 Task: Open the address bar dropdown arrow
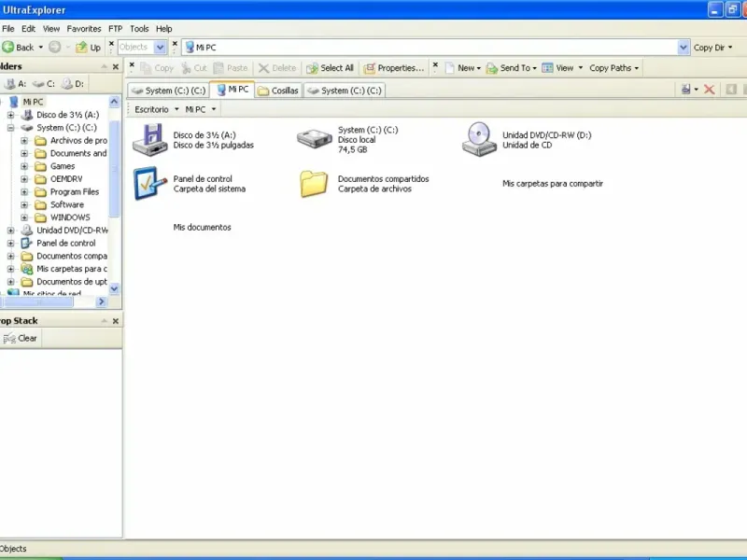coord(684,48)
